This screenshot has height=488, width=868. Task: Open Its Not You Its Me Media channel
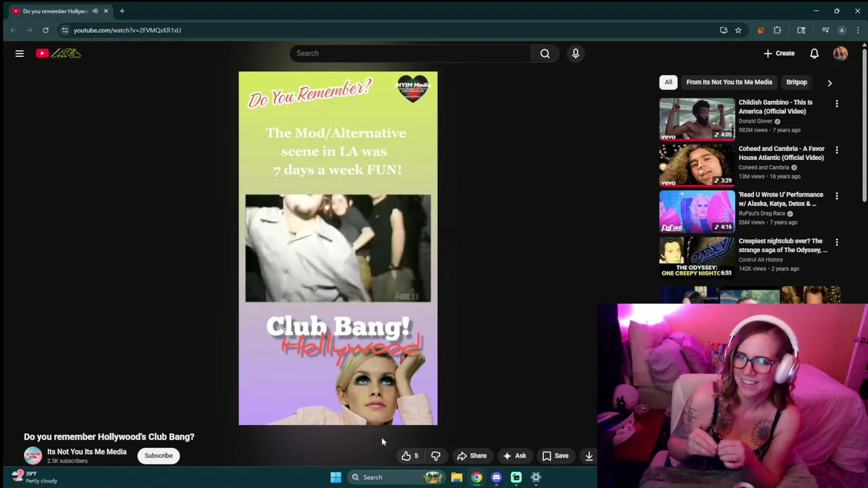[87, 452]
